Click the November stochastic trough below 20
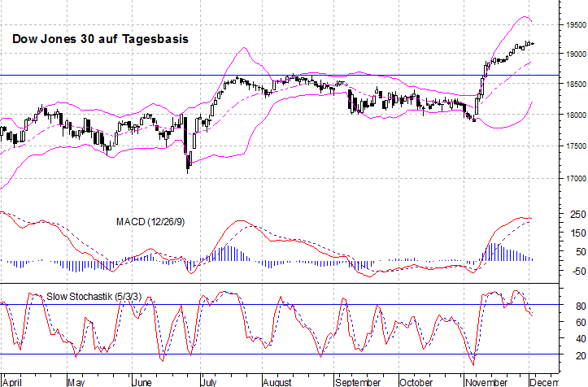588x387 pixels. coord(473,363)
